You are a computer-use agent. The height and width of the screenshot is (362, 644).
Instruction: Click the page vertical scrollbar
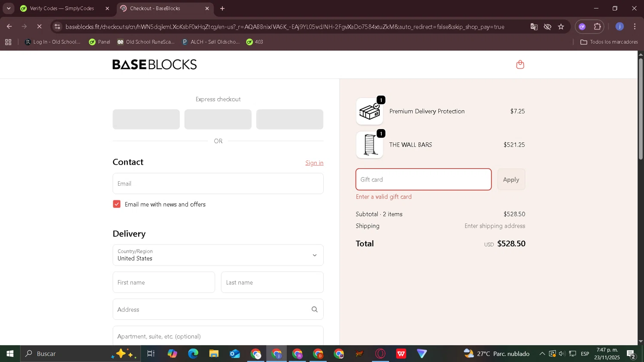tap(641, 109)
